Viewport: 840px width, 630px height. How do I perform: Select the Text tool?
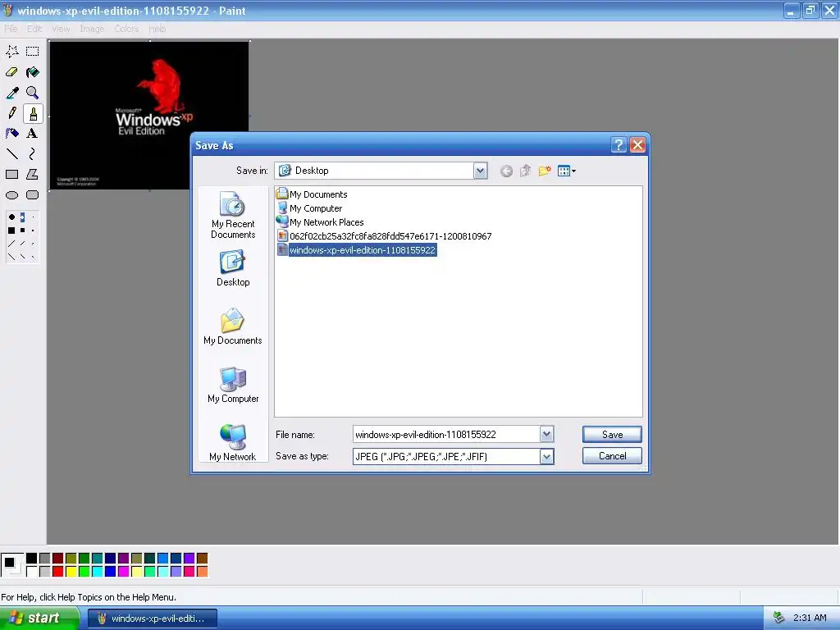pyautogui.click(x=33, y=134)
